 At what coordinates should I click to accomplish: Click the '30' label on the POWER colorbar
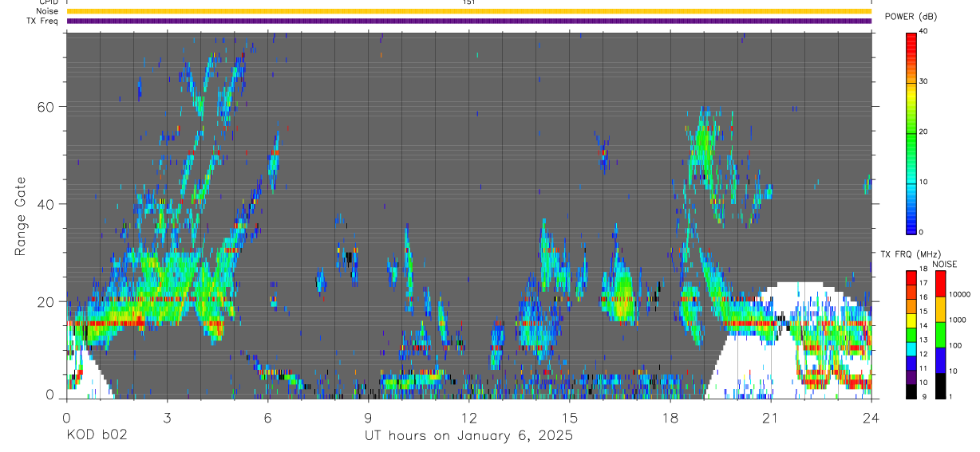[923, 82]
